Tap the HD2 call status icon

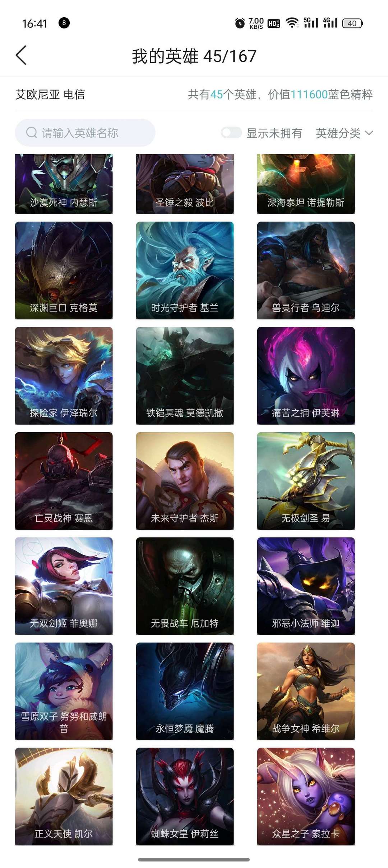(x=274, y=23)
